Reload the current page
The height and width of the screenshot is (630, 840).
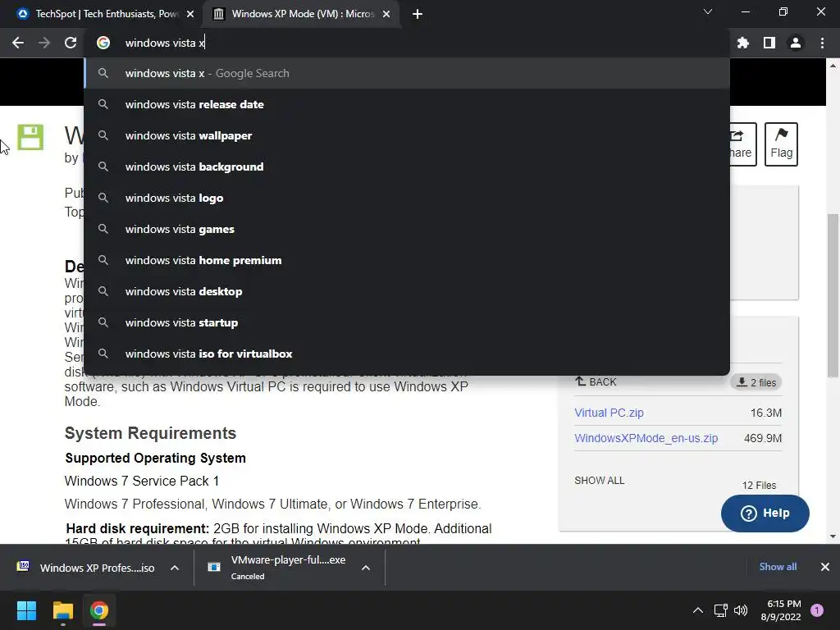pyautogui.click(x=71, y=43)
